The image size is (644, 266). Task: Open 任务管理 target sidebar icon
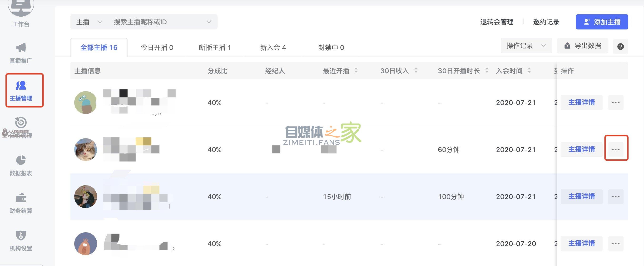[21, 123]
